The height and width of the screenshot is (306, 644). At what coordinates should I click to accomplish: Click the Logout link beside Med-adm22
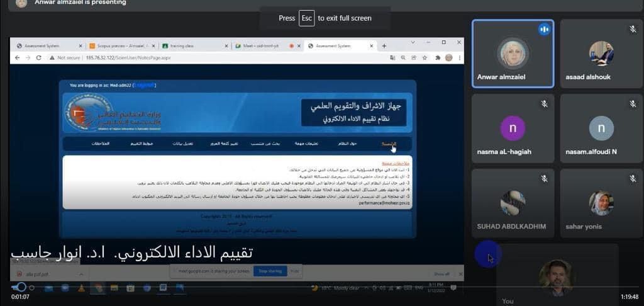144,85
